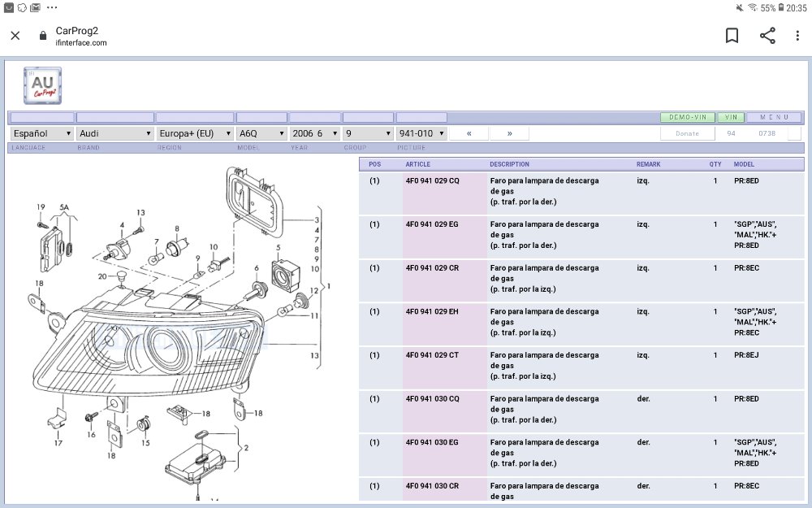Go to next picture with » button
Viewport: 812px width, 508px height.
pos(510,133)
